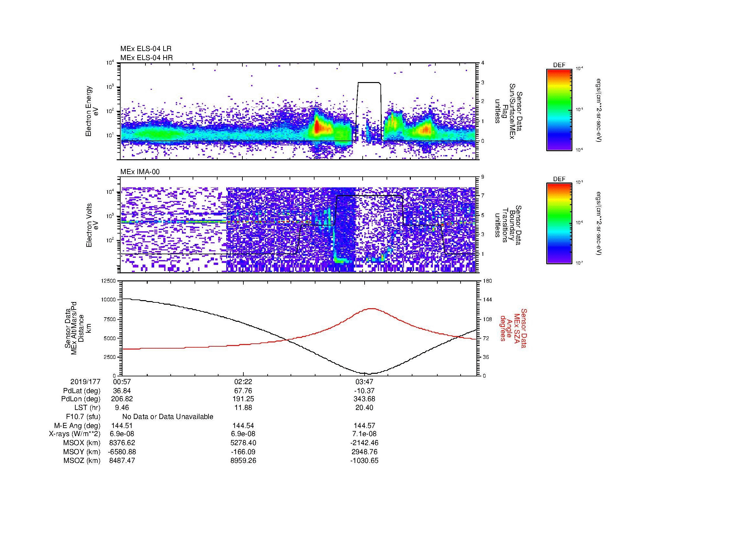Click the 12500 km axis tick label
This screenshot has height=534, width=756.
click(x=108, y=281)
